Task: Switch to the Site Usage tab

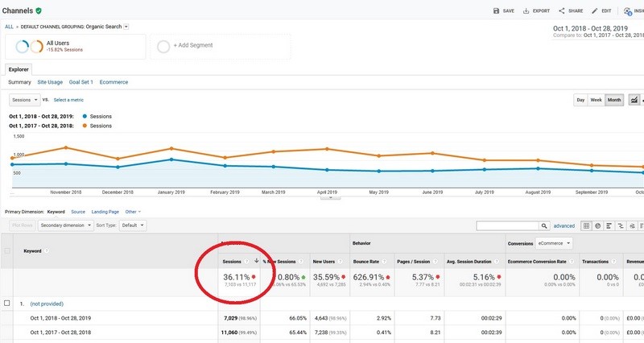Action: pyautogui.click(x=52, y=82)
